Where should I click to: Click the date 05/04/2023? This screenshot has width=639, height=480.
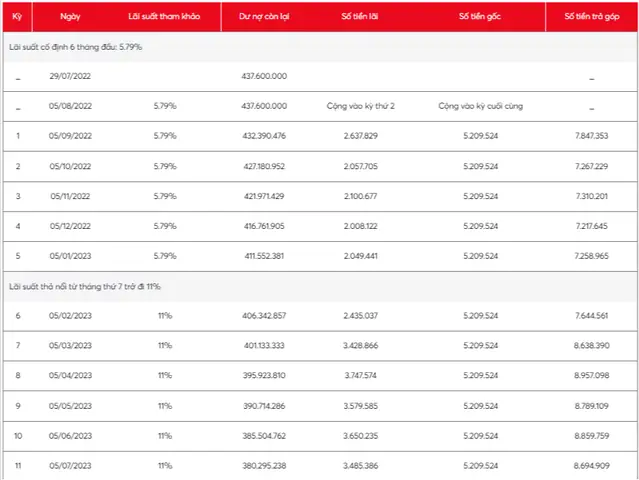click(70, 375)
